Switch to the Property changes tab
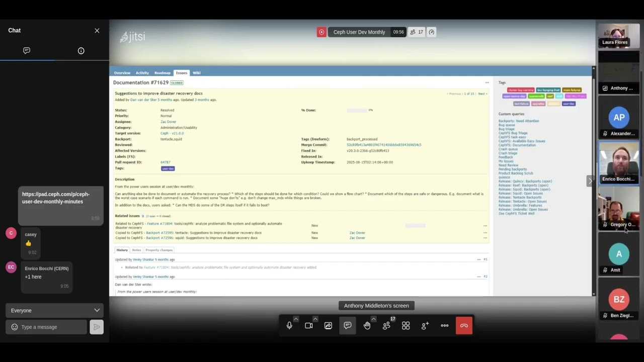Viewport: 644px width, 362px height. pyautogui.click(x=159, y=250)
